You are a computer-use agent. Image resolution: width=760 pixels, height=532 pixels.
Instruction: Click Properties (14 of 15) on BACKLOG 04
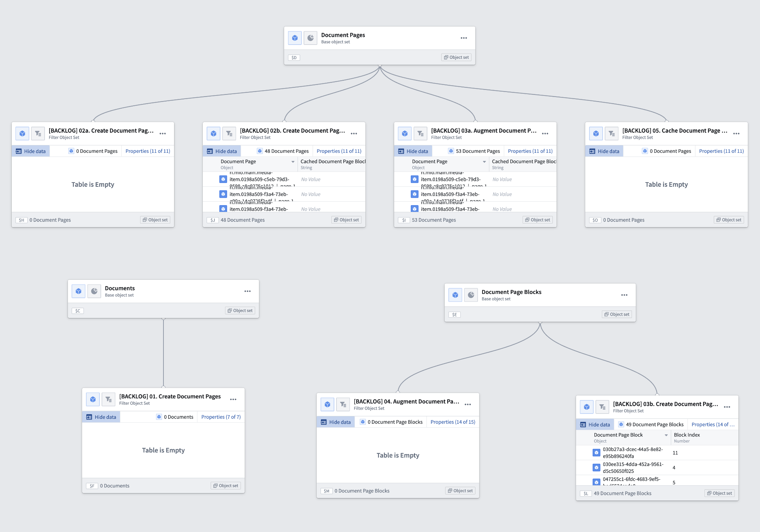453,422
